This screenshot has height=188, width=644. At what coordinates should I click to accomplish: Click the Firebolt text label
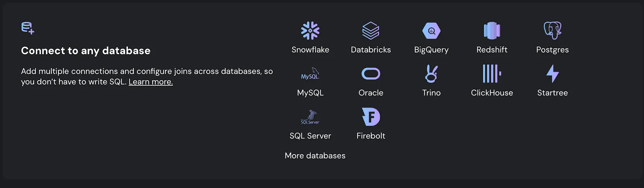click(x=371, y=136)
